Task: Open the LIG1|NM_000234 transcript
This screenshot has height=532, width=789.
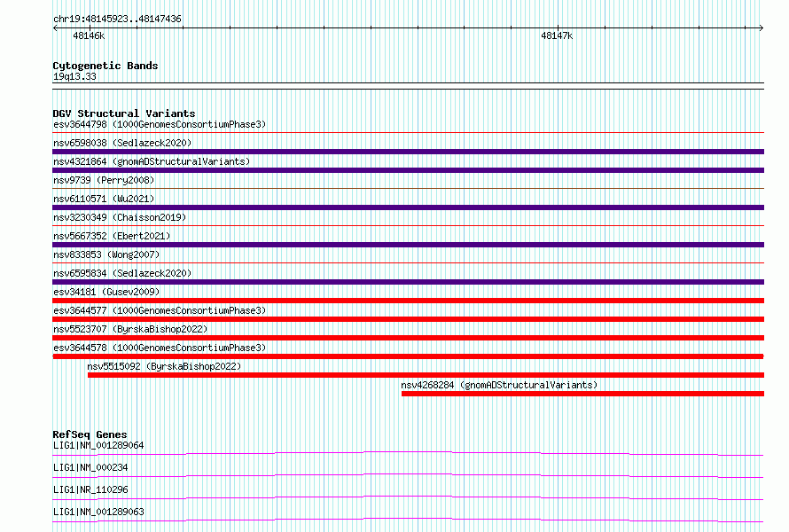Action: pyautogui.click(x=90, y=467)
